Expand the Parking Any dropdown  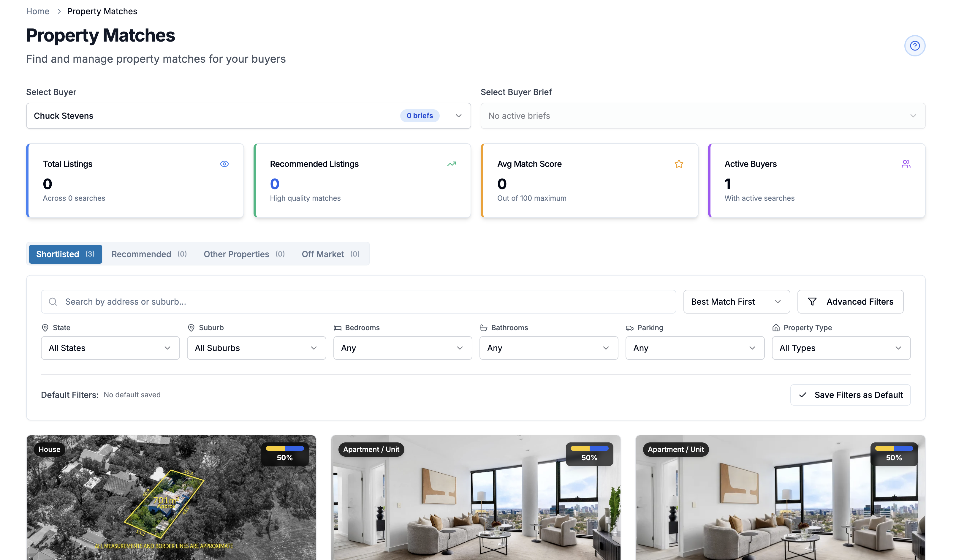(x=695, y=348)
